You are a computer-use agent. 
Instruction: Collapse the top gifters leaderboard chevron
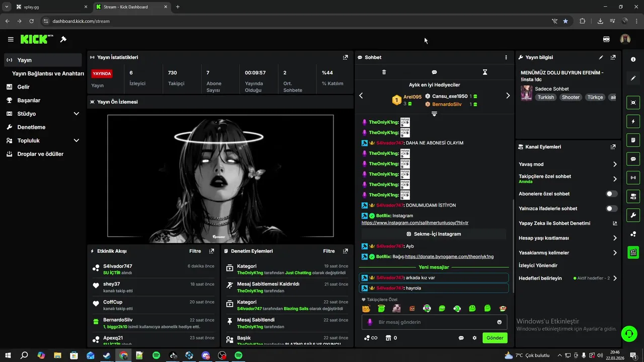tap(434, 114)
